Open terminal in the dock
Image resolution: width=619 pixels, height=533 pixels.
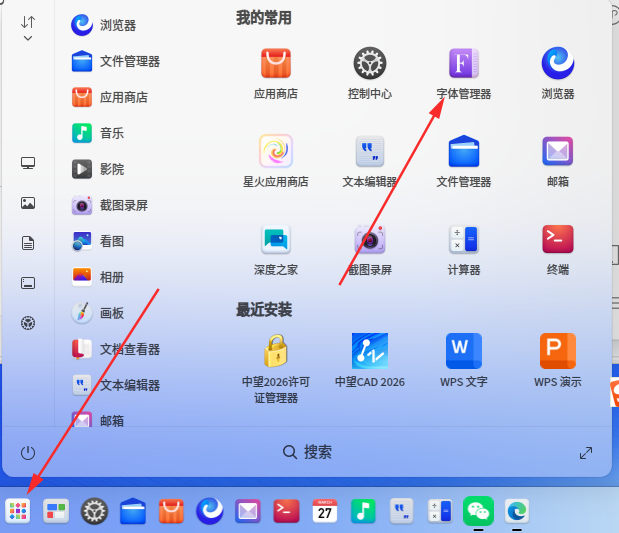coord(286,511)
